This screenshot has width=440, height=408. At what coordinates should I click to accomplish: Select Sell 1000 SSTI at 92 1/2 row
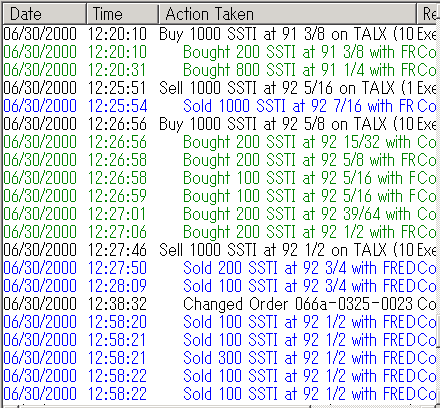[219, 250]
